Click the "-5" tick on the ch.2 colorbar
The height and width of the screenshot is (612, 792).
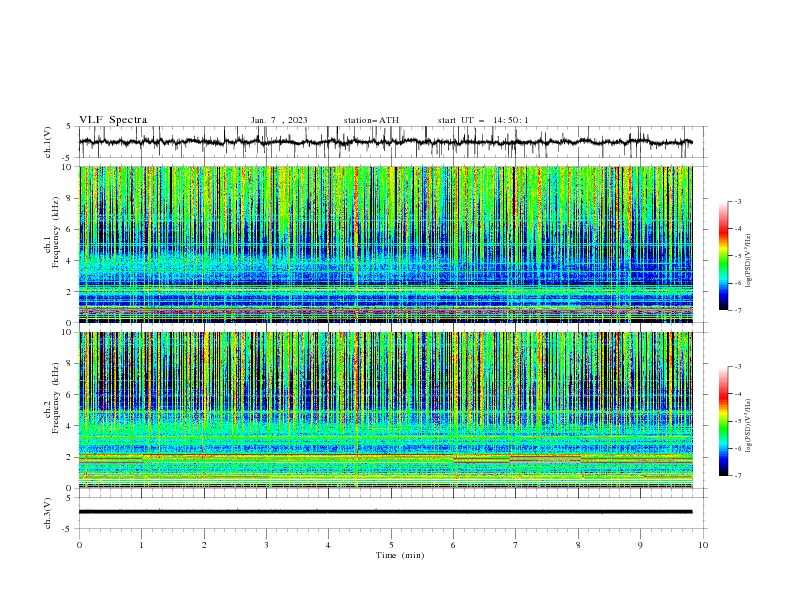click(737, 421)
